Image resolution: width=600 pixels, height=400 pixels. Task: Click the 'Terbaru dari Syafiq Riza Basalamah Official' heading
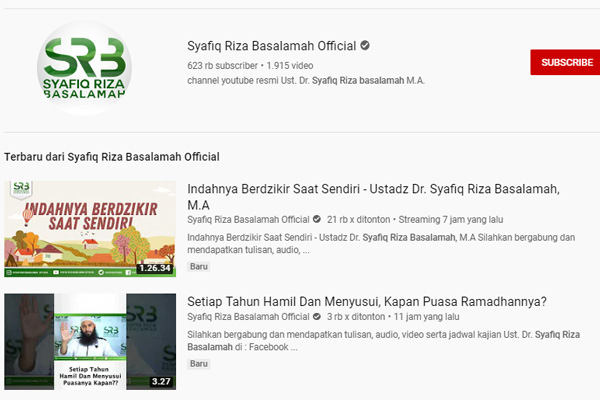[x=112, y=157]
